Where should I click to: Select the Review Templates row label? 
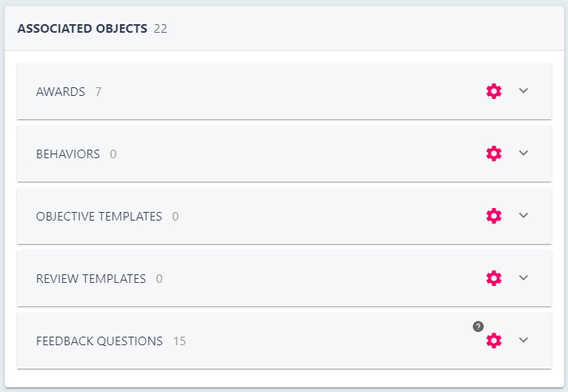click(91, 278)
